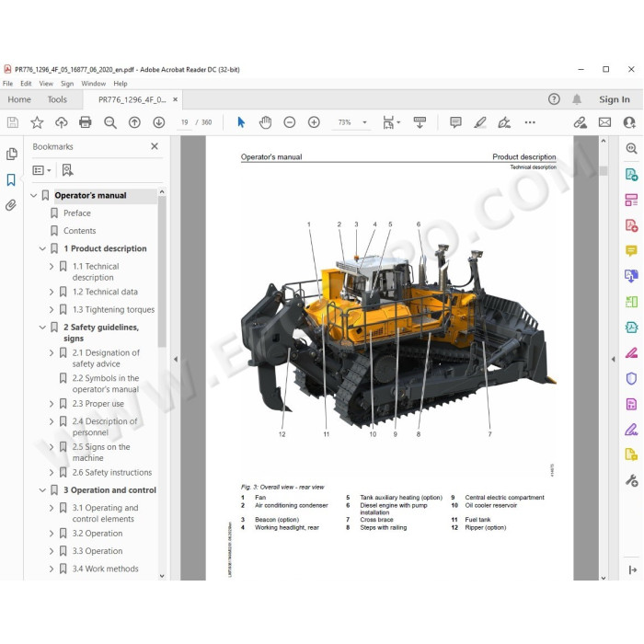Open the Preface bookmark

click(x=76, y=213)
